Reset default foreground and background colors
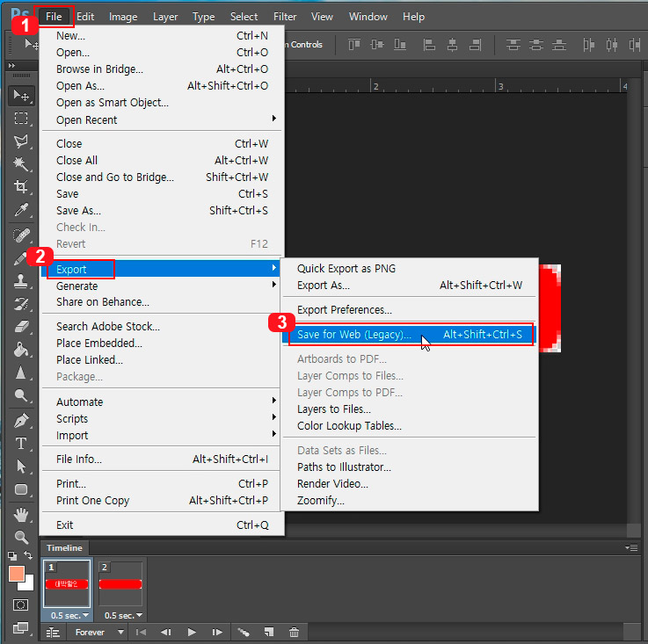Image resolution: width=648 pixels, height=644 pixels. click(x=12, y=555)
